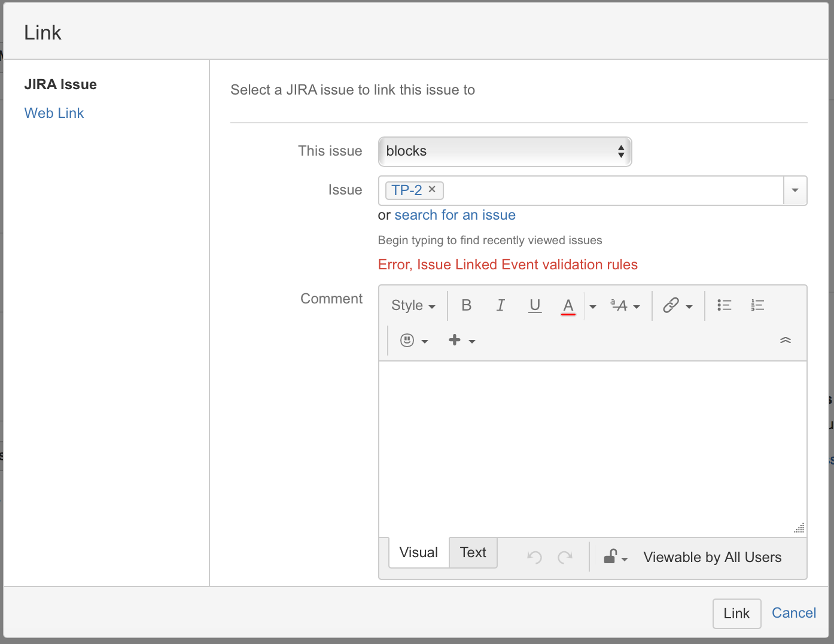Click search for an issue link

tap(455, 215)
